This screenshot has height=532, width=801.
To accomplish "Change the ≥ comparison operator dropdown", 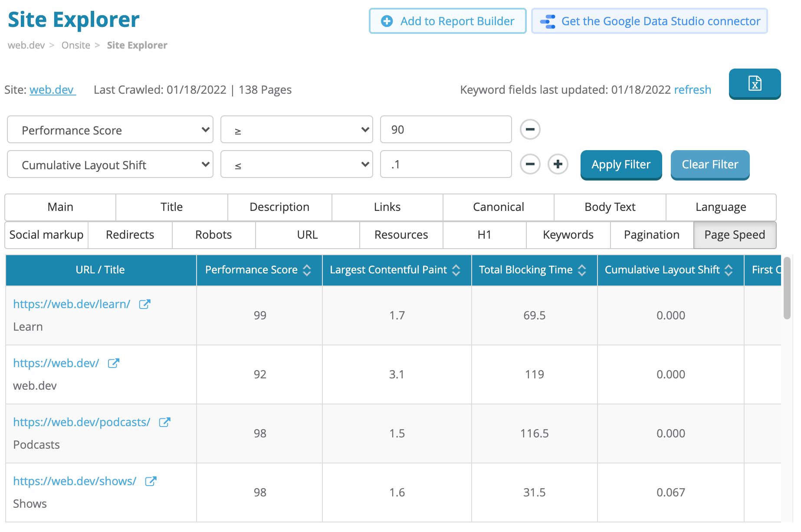I will click(x=297, y=130).
